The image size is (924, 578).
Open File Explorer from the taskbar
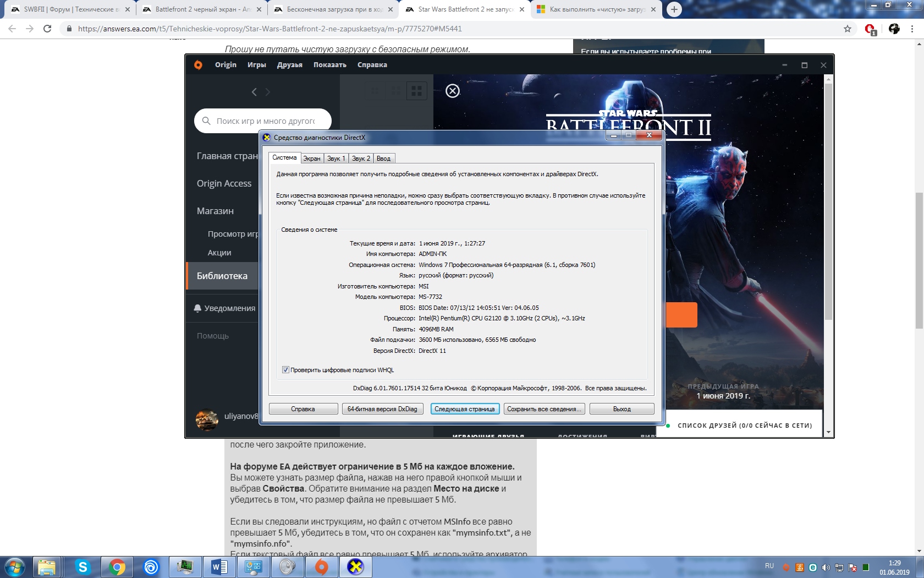click(47, 567)
